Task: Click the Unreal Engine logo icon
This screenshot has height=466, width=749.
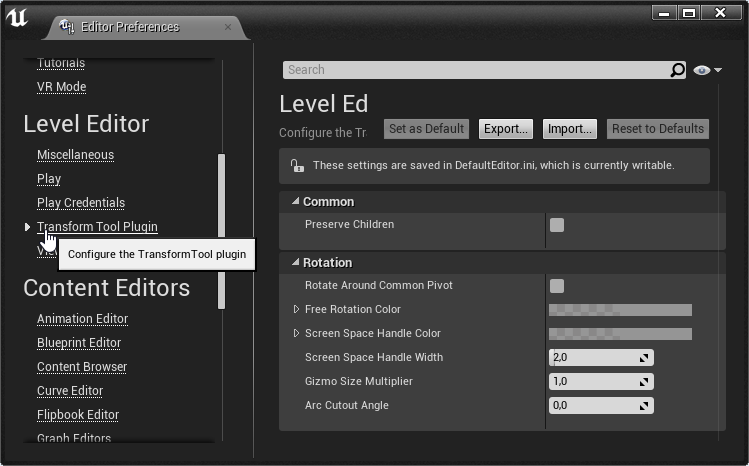Action: point(17,18)
